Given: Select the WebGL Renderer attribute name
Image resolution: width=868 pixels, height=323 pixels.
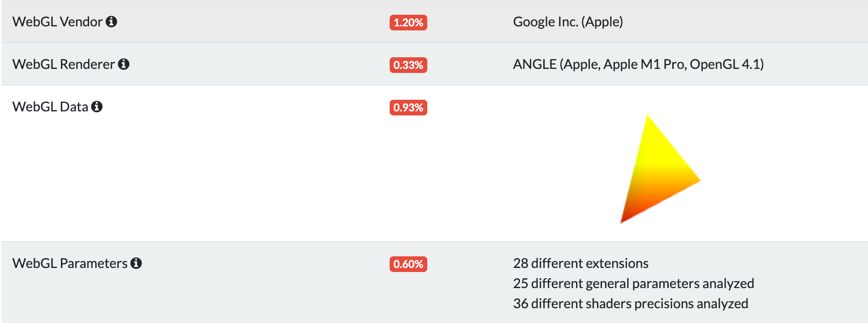Looking at the screenshot, I should [x=64, y=64].
